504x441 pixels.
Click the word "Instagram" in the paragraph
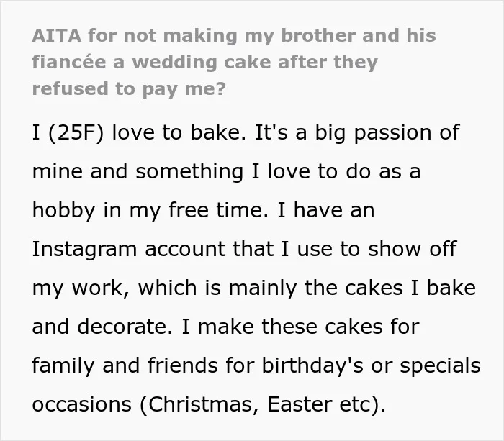coord(84,249)
